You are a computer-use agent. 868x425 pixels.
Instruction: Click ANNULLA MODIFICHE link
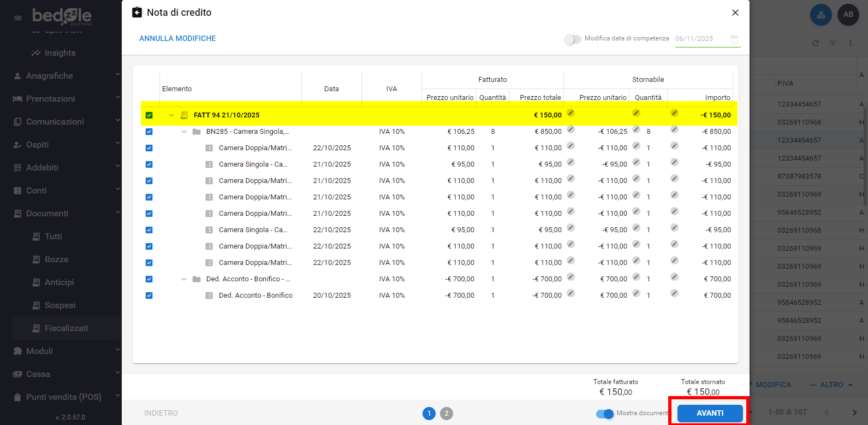click(x=177, y=38)
